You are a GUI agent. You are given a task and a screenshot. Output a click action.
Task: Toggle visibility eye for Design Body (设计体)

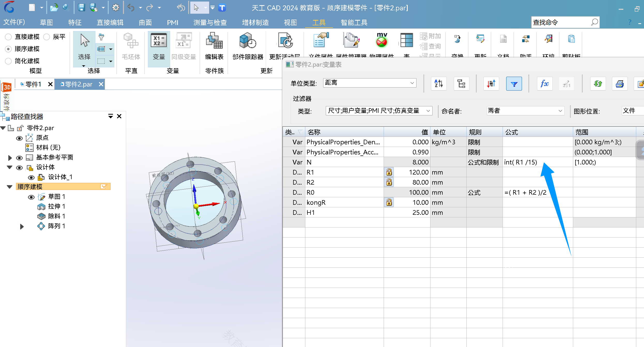[19, 168]
